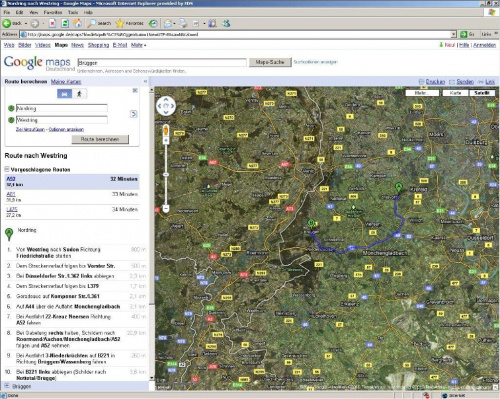Open the Meine Karten tab
The height and width of the screenshot is (399, 500).
click(x=66, y=82)
